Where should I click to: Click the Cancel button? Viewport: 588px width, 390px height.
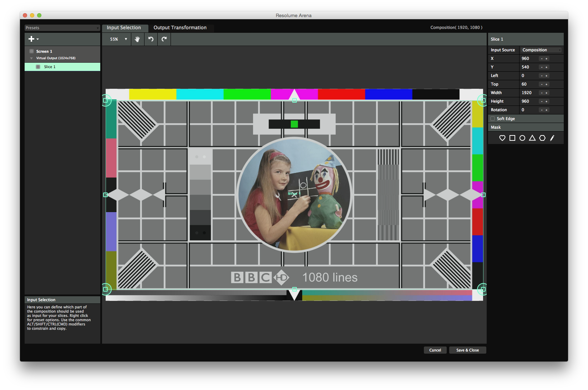click(x=435, y=350)
